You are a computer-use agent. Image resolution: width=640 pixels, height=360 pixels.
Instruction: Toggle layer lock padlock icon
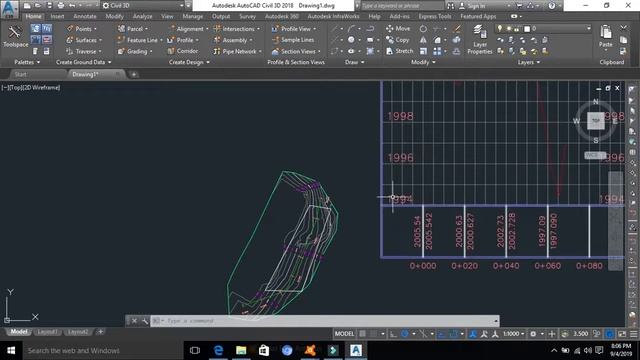pyautogui.click(x=516, y=29)
